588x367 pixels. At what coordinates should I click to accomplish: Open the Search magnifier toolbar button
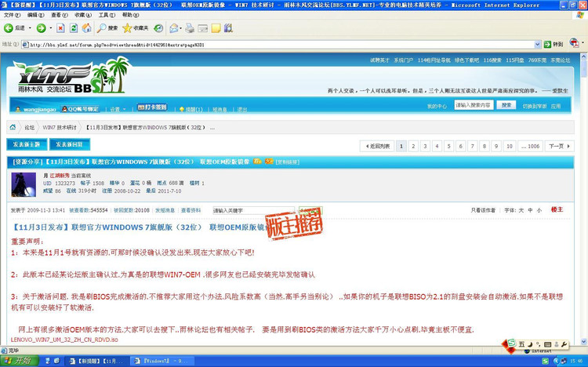pos(107,28)
